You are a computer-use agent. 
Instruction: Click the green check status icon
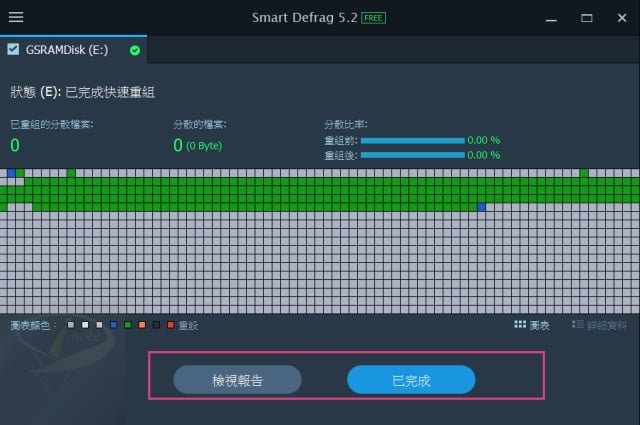click(x=135, y=50)
